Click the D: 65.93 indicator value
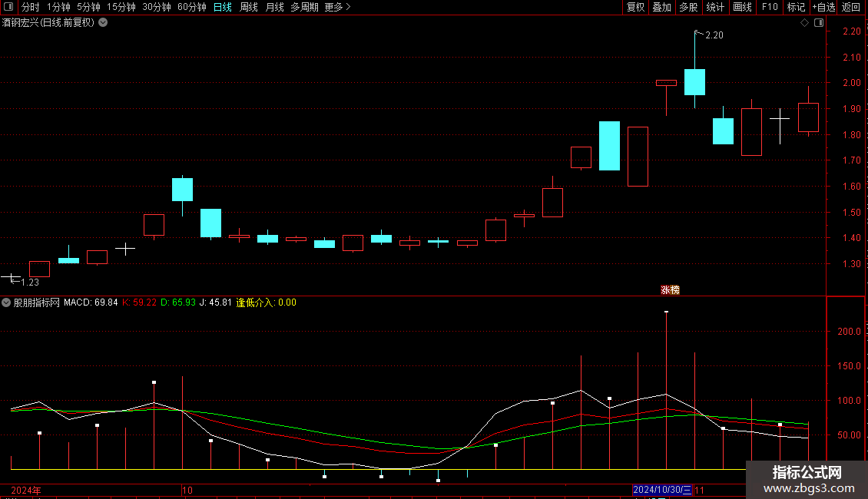The width and height of the screenshot is (868, 499). click(x=178, y=302)
